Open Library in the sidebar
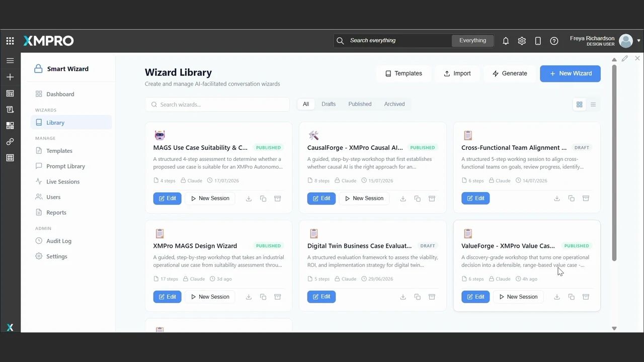The width and height of the screenshot is (644, 362). pyautogui.click(x=71, y=123)
